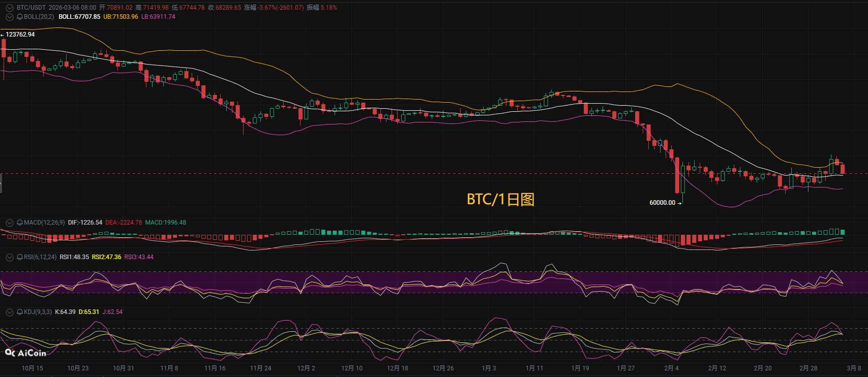Toggle the RSI panel chevron

(9, 257)
